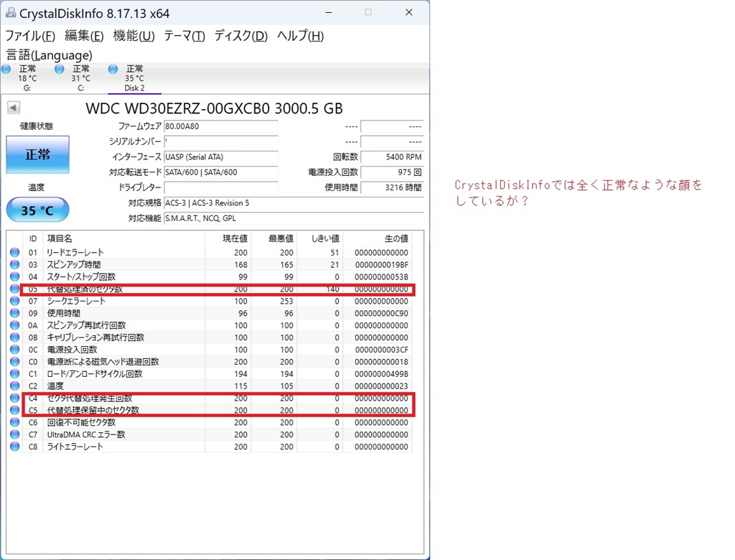Viewport: 735px width, 560px height.
Task: Click the 電源投入回数 value 975 回
Action: (392, 172)
